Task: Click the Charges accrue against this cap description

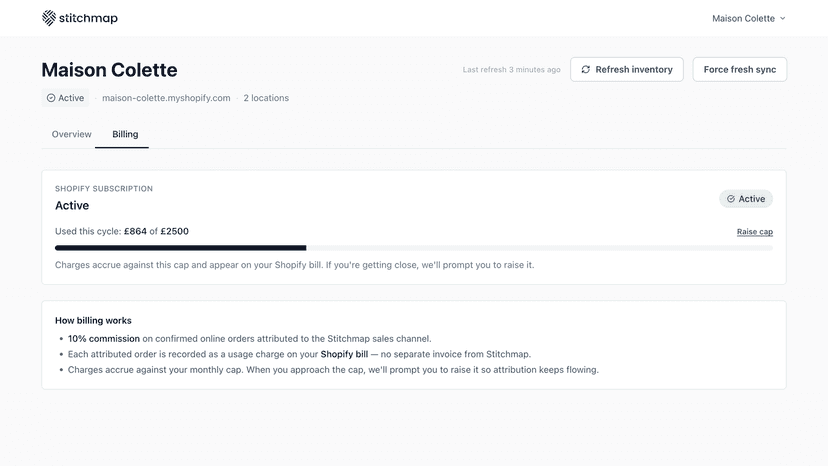Action: (x=295, y=265)
